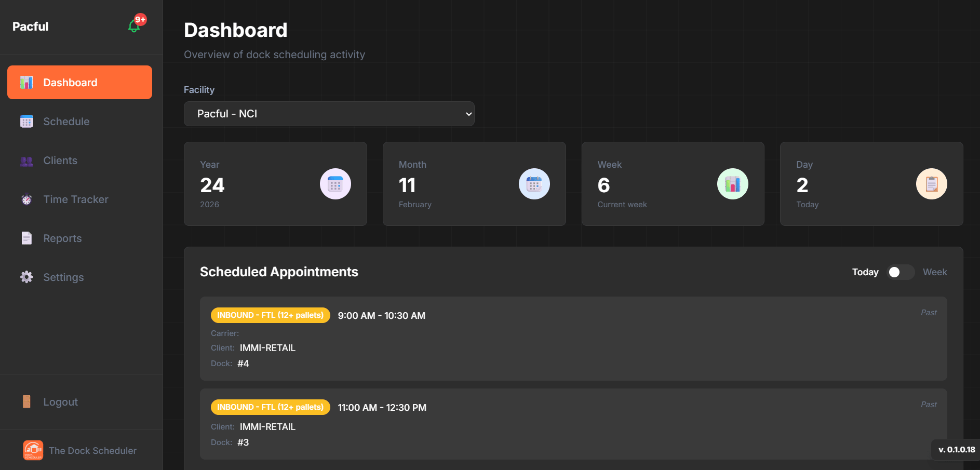
Task: Open the Facility dropdown showing Pacful - NCI
Action: click(x=329, y=114)
